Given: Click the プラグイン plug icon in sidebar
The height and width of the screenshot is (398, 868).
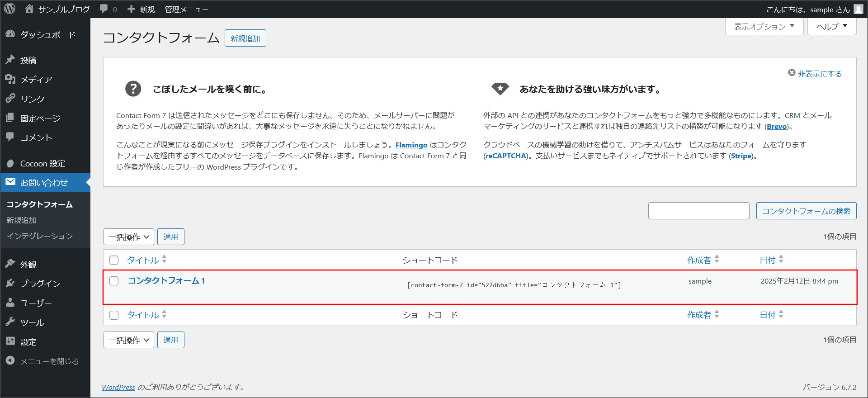Looking at the screenshot, I should [x=10, y=284].
